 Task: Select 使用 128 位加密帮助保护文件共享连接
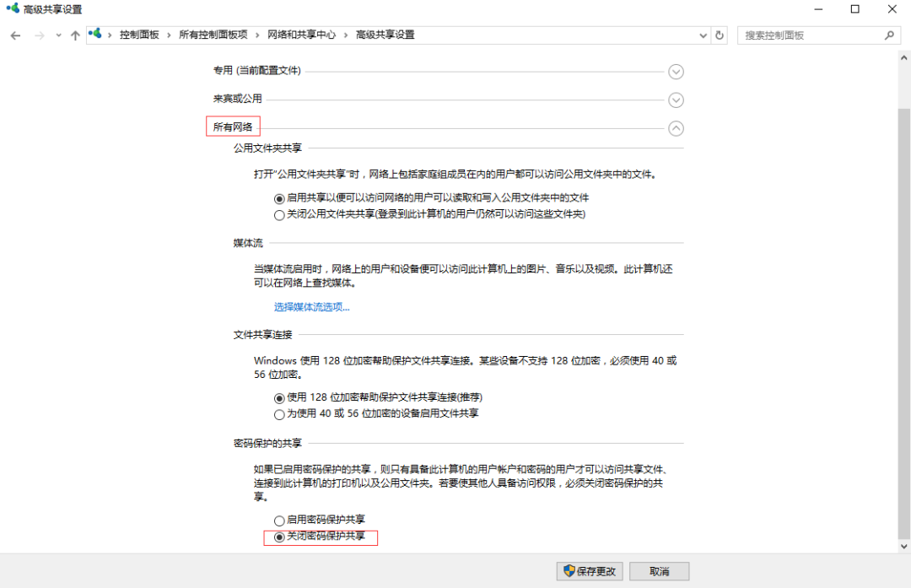click(x=279, y=396)
